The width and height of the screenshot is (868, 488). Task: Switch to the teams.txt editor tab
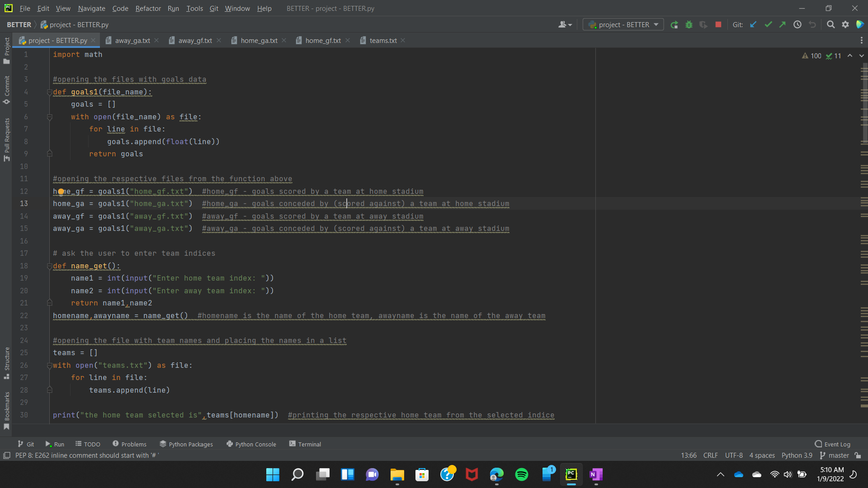(x=382, y=41)
